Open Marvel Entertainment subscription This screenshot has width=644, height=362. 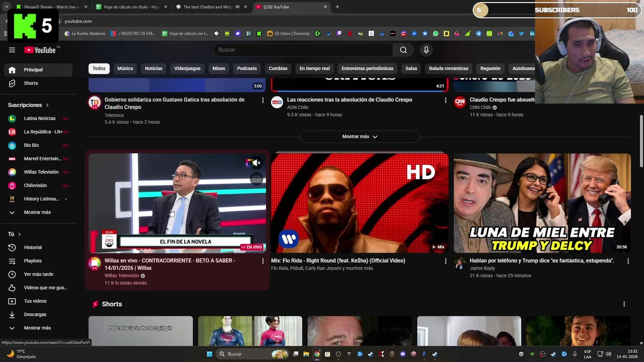click(38, 158)
